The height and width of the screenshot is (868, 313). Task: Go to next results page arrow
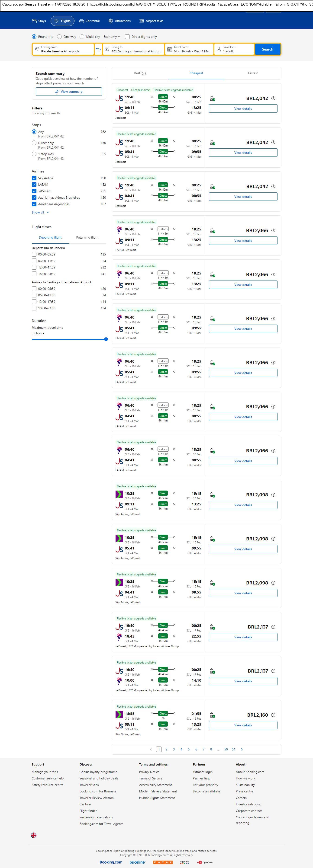tap(242, 749)
